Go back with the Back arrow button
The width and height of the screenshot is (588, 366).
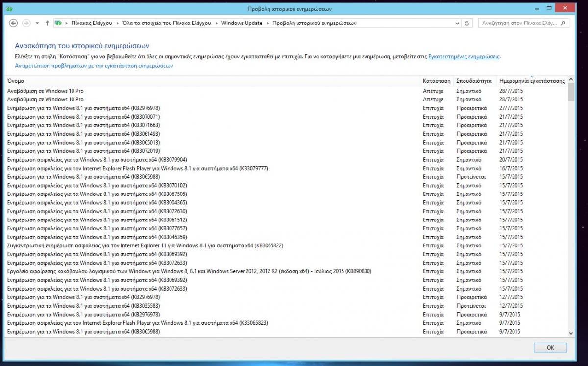14,23
